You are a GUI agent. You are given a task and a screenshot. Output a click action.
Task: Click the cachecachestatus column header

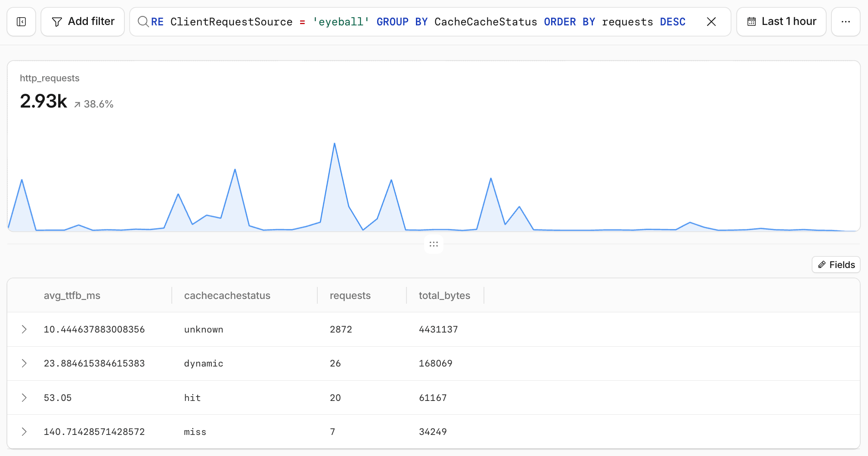pos(227,296)
